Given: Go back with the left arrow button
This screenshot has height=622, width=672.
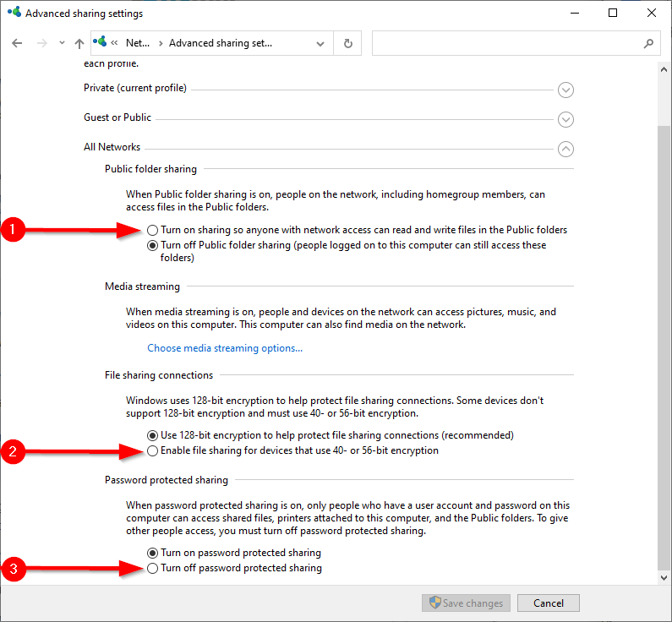Looking at the screenshot, I should point(17,43).
